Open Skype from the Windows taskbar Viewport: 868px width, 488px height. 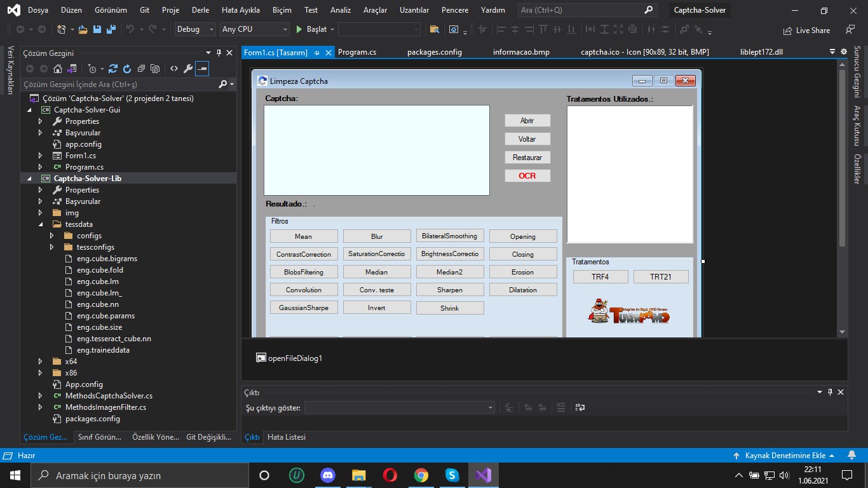click(452, 475)
